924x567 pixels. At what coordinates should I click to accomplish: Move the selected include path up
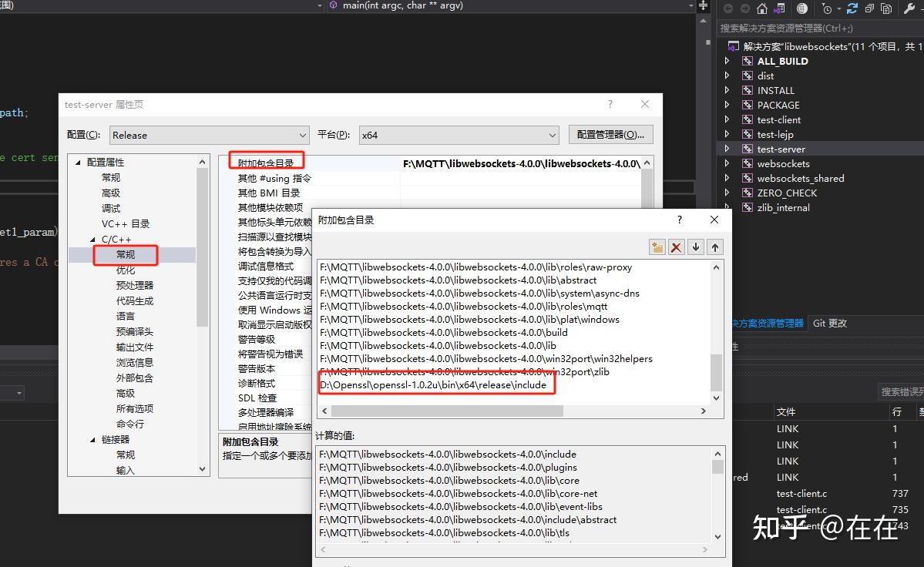[x=715, y=246]
